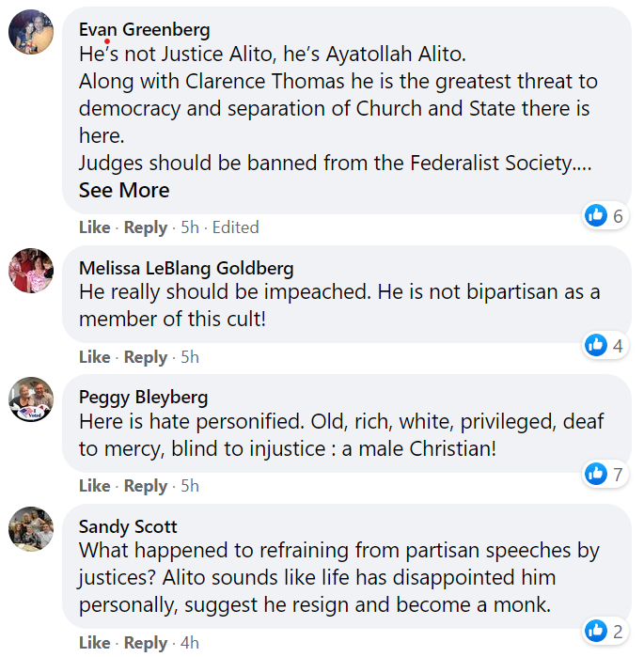Image resolution: width=644 pixels, height=657 pixels.
Task: Reply to Peggy Bleyberg's comment
Action: click(x=146, y=486)
